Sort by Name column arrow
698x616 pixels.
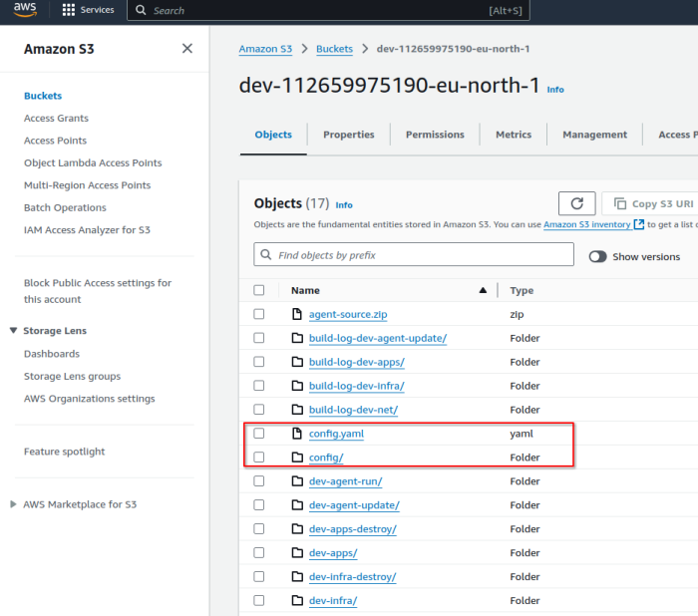click(483, 290)
